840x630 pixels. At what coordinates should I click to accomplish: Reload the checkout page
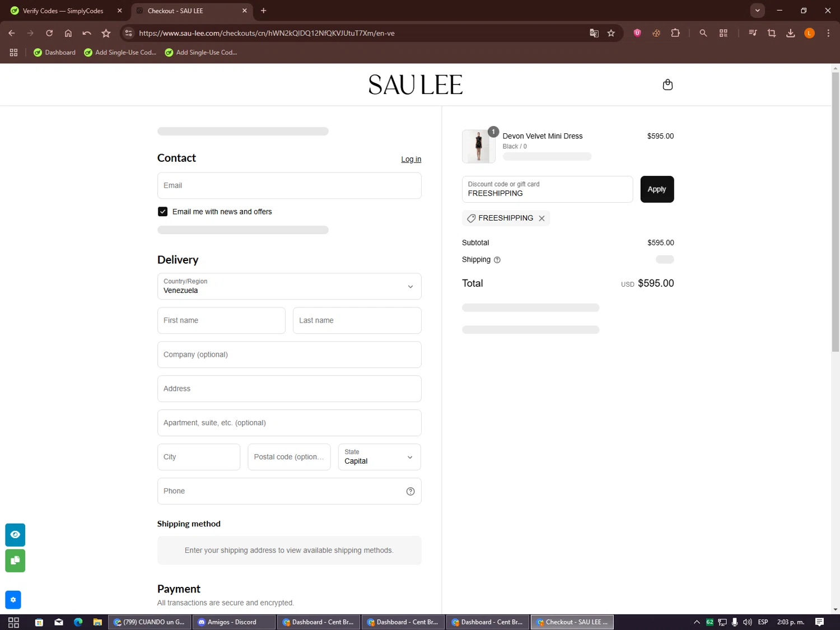tap(49, 33)
